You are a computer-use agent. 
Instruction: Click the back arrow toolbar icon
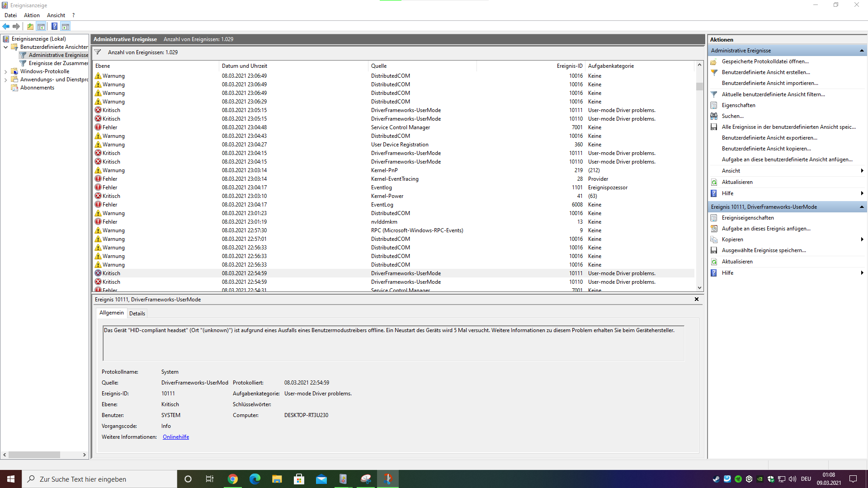[x=6, y=26]
